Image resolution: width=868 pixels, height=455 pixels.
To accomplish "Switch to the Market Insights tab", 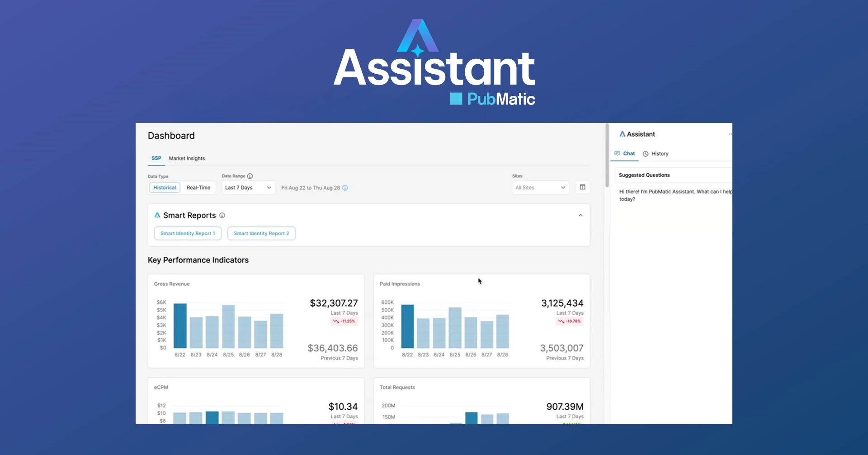I will pyautogui.click(x=187, y=158).
